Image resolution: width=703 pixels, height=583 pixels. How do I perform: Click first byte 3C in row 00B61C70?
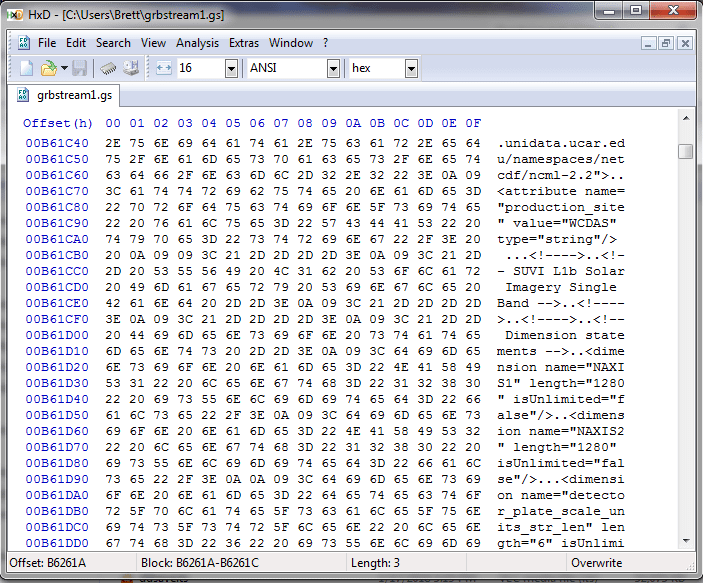point(113,191)
